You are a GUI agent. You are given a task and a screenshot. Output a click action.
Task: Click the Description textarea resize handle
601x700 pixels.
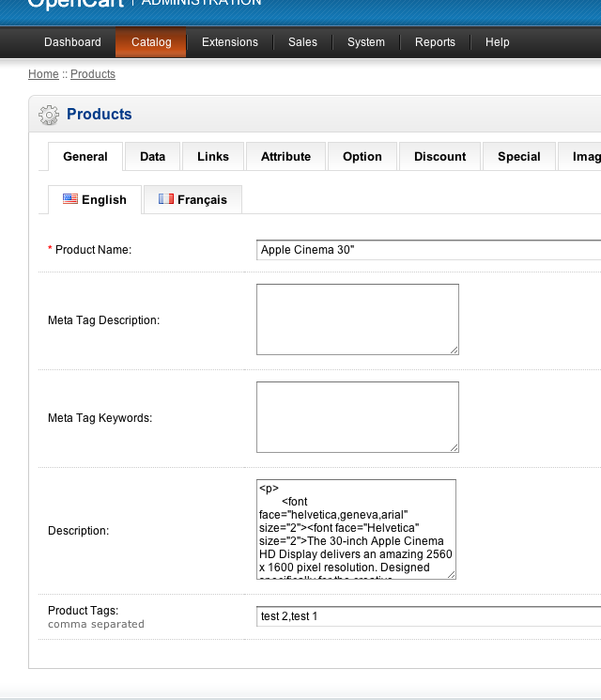tap(451, 574)
